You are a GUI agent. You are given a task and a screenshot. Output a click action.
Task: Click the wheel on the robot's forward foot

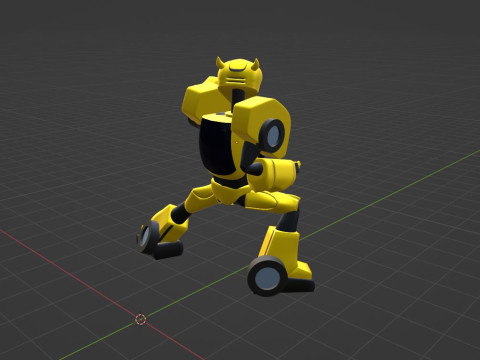coord(268,276)
